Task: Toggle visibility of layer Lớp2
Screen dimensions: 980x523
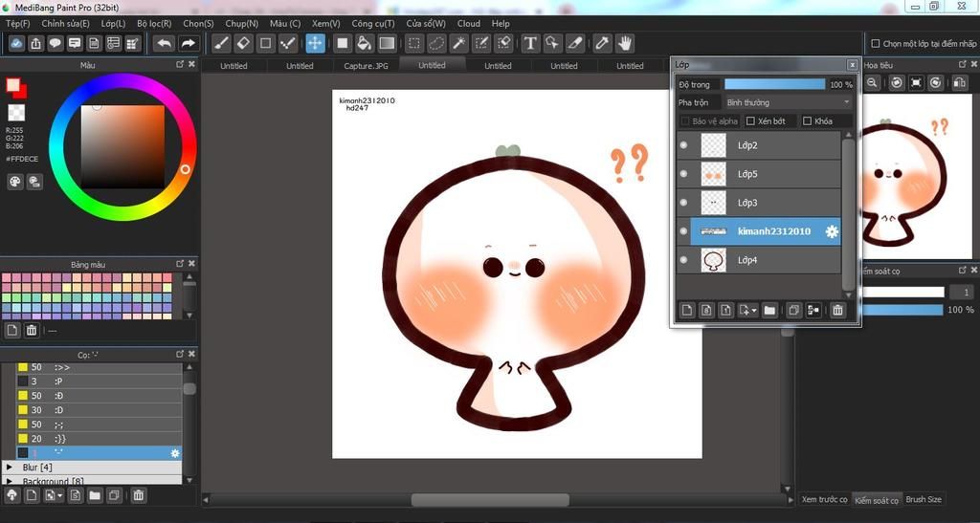Action: pos(683,144)
